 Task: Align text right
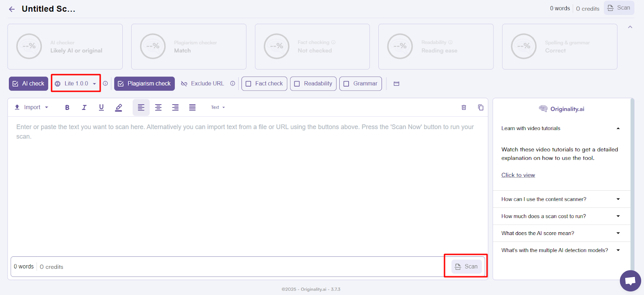click(x=175, y=107)
